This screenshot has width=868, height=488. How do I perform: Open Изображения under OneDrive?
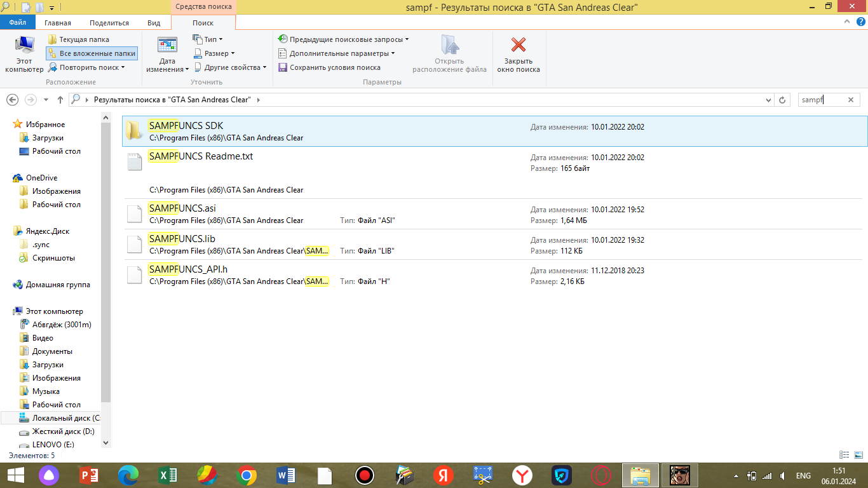pos(56,191)
